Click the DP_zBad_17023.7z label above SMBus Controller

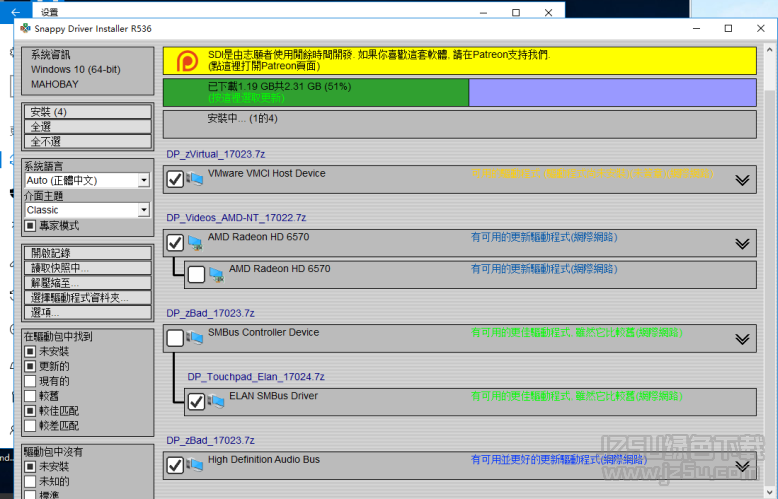pos(210,313)
